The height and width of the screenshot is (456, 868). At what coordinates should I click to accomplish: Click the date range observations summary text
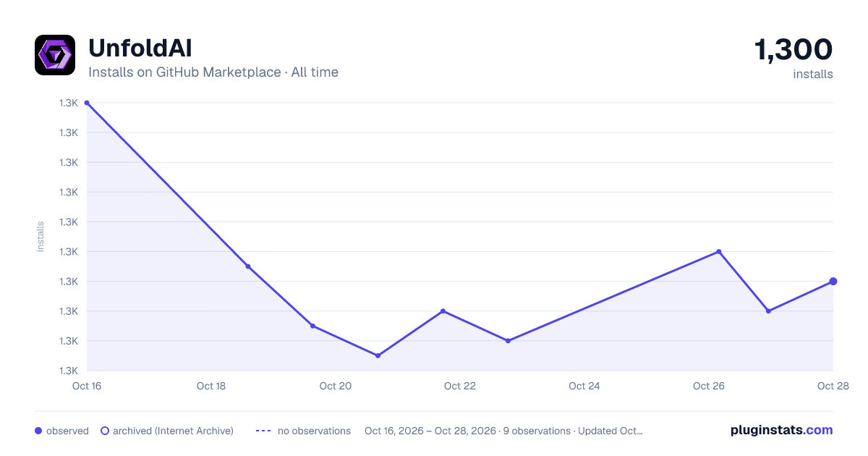point(503,431)
